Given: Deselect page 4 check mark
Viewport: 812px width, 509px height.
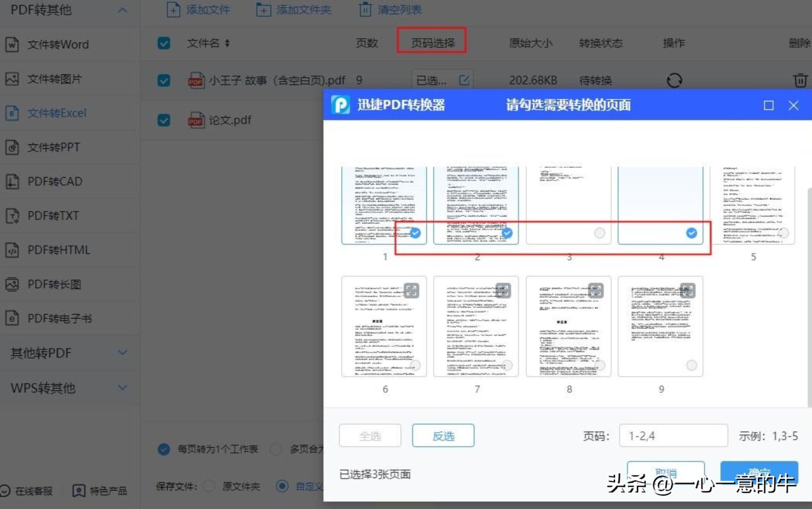Looking at the screenshot, I should coord(691,233).
